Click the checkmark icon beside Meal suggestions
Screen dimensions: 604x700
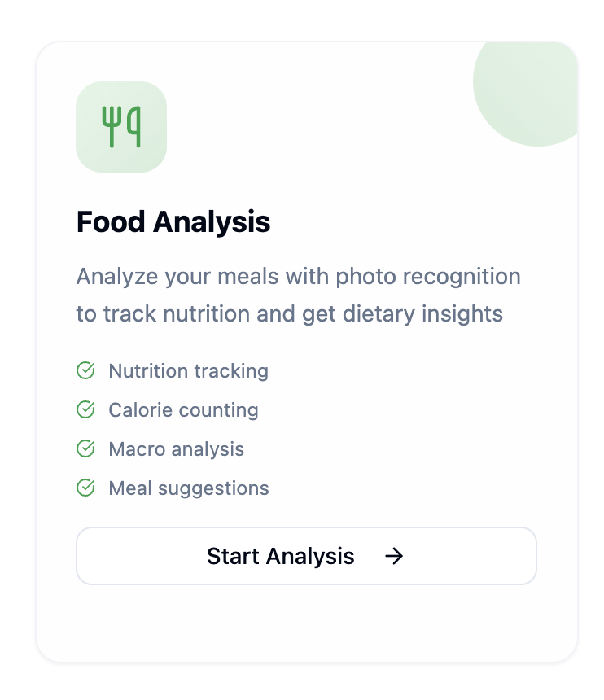click(85, 488)
